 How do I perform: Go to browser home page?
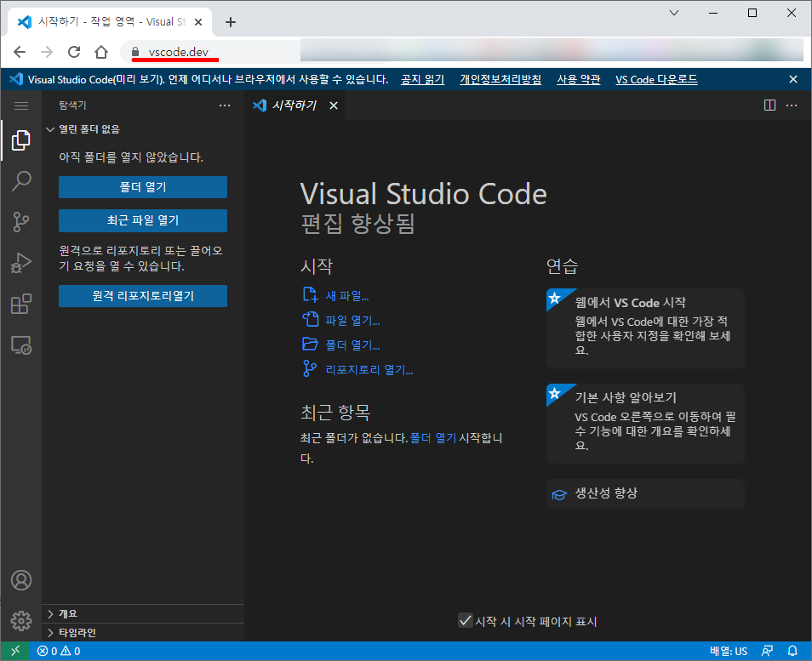click(x=101, y=52)
